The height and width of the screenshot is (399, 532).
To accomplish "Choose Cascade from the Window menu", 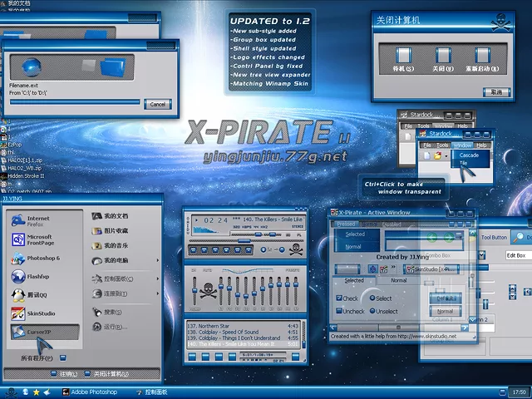I will [x=469, y=155].
